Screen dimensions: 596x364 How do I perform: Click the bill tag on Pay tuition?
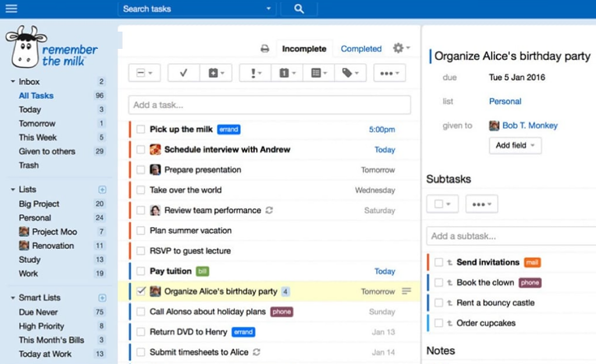pos(203,271)
